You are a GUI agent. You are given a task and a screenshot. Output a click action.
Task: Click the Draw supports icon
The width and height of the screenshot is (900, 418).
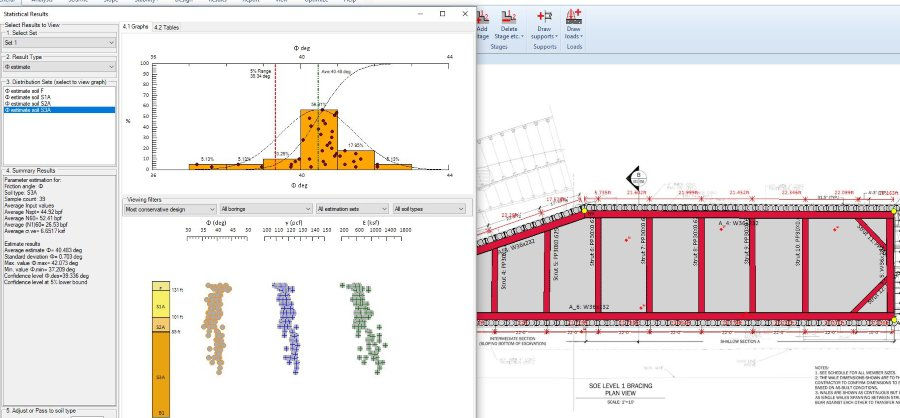coord(544,17)
